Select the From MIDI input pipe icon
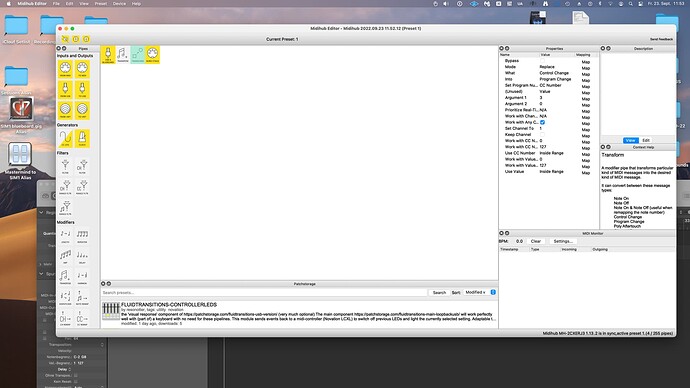Screen dimensions: 690x388 (65, 69)
